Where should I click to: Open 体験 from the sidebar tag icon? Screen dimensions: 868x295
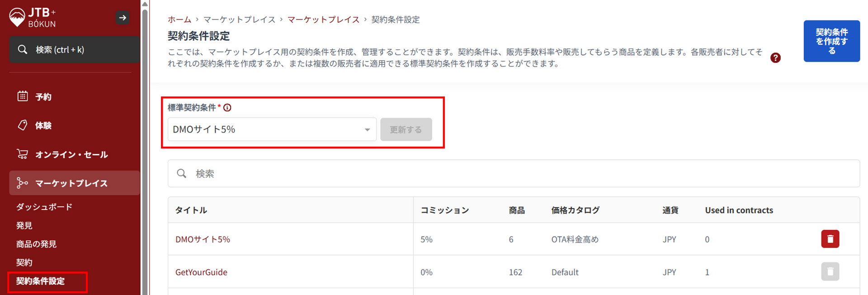click(23, 125)
